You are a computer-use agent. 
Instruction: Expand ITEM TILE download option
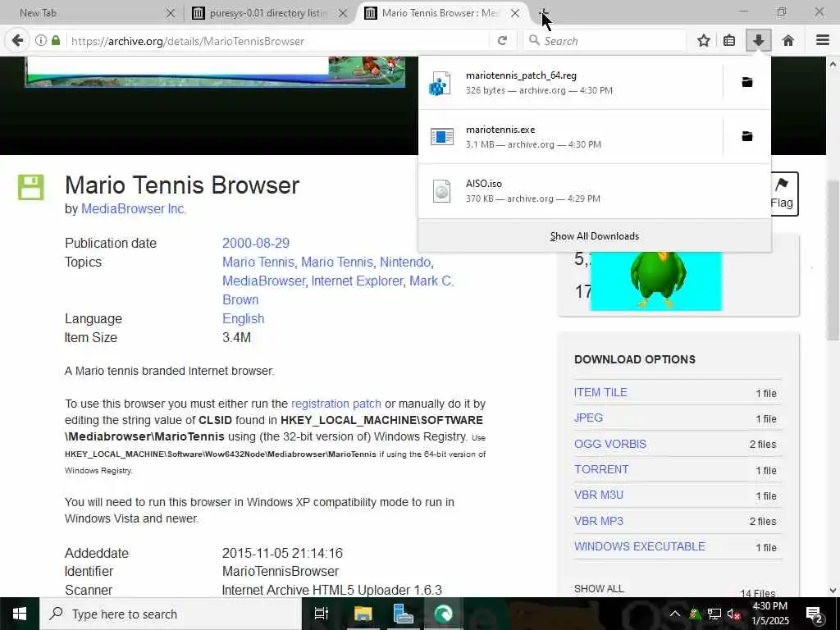click(x=600, y=392)
